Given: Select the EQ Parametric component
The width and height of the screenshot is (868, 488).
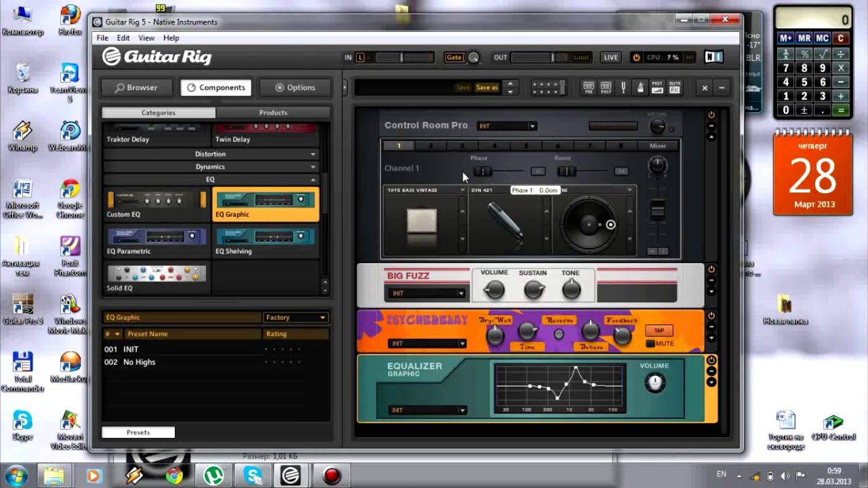Looking at the screenshot, I should (x=157, y=241).
